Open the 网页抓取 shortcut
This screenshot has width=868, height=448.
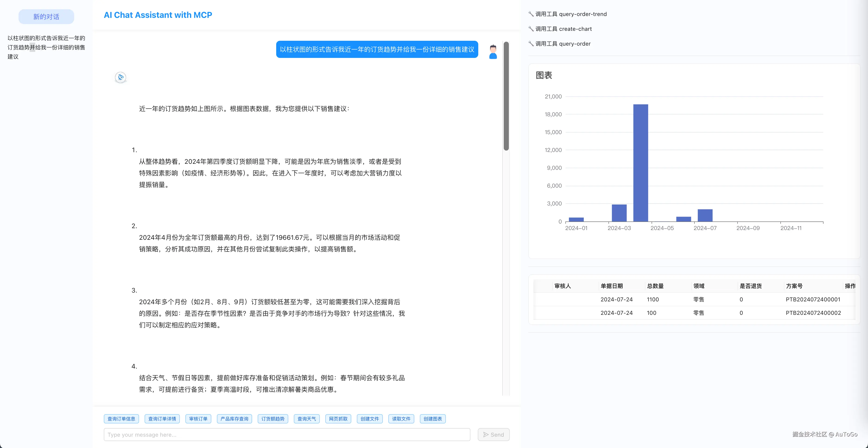tap(338, 419)
